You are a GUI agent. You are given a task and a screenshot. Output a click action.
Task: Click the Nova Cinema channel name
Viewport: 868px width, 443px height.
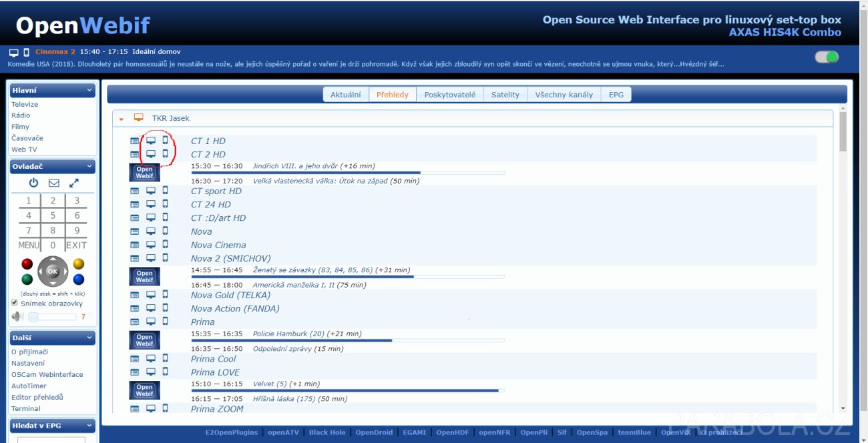tap(218, 245)
